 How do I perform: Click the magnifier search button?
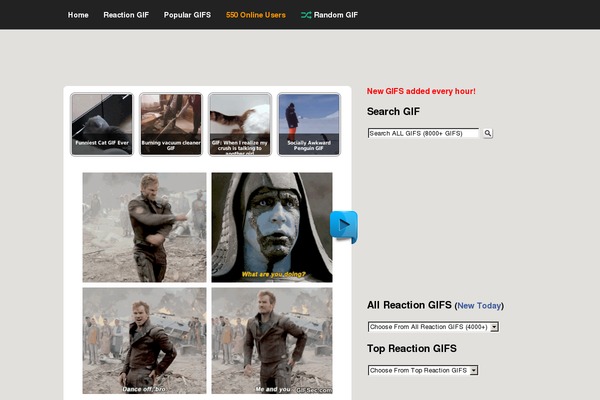tap(488, 133)
